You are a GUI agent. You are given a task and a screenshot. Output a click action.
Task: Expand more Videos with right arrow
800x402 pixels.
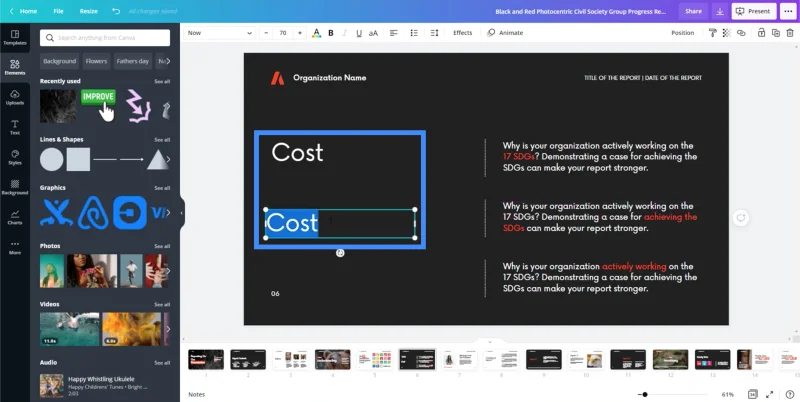[x=168, y=329]
